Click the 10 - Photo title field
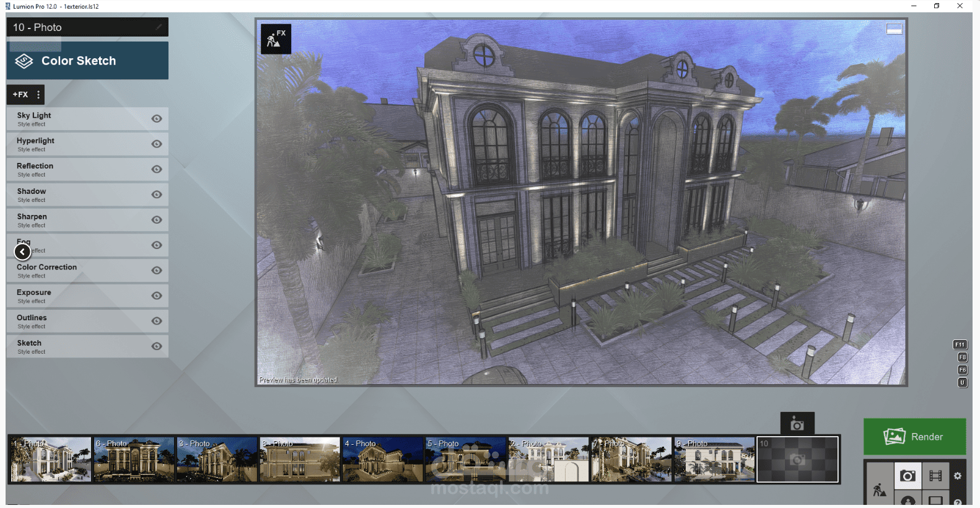The height and width of the screenshot is (508, 980). coord(87,27)
